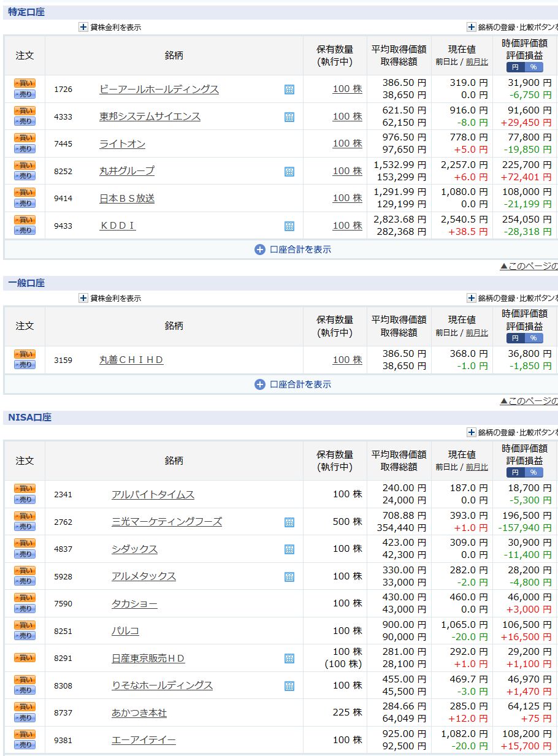
Task: Expand 口座合計を表示 under 一般口座 table
Action: (x=292, y=384)
